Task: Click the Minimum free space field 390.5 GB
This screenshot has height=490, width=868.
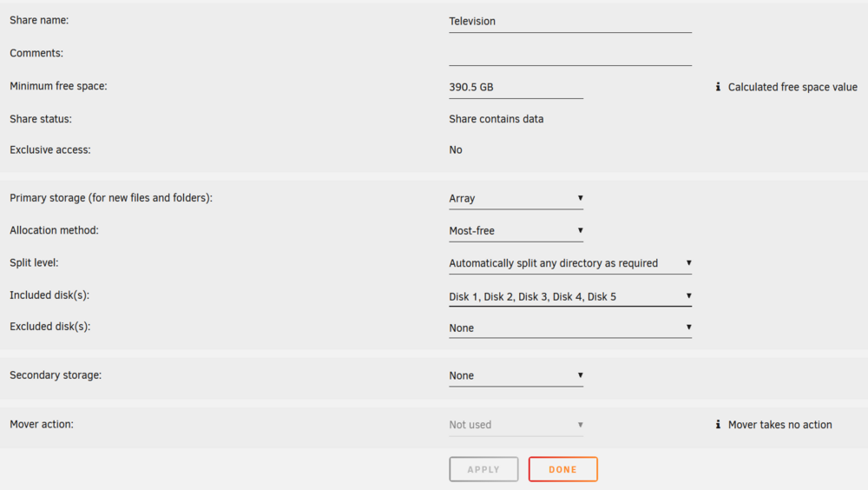Action: 516,87
